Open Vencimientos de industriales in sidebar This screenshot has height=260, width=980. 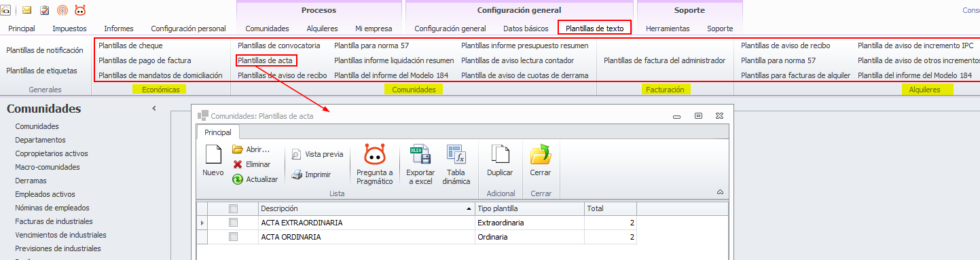click(x=60, y=235)
